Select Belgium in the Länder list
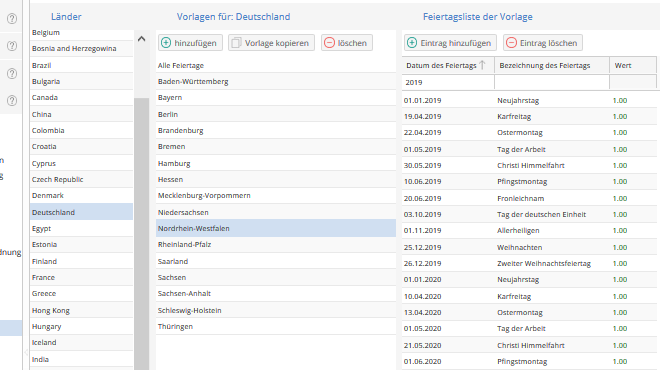The image size is (660, 370). pyautogui.click(x=82, y=33)
